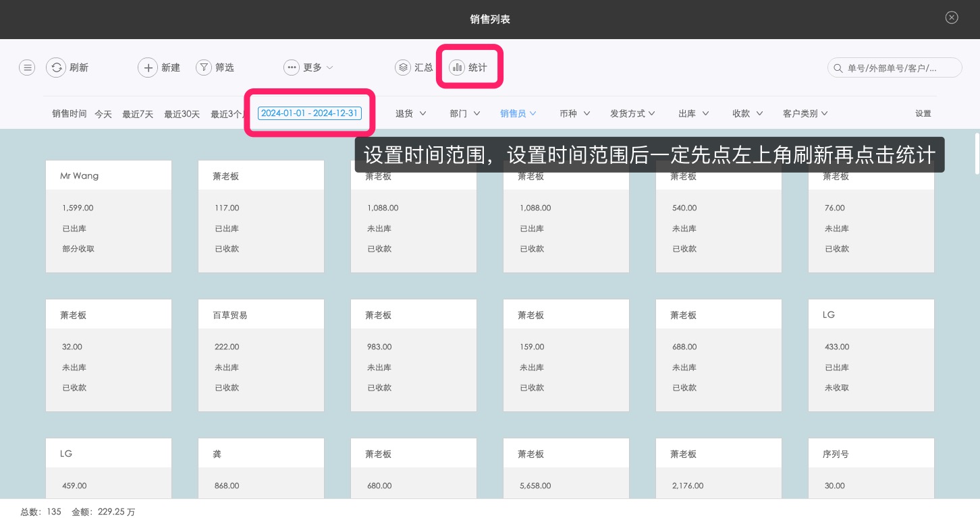Screen dimensions: 980x524
Task: Open the 统计 statistics view
Action: tap(468, 67)
